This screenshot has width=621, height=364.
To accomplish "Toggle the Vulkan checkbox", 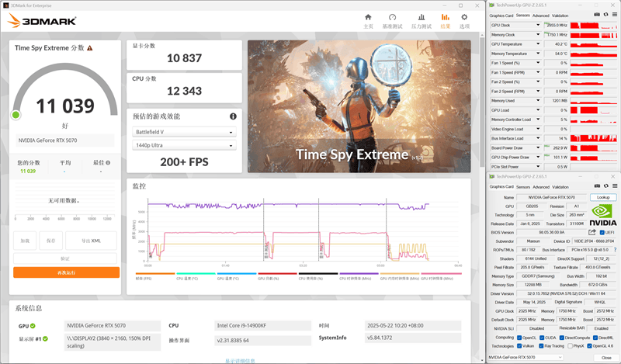I will 519,346.
